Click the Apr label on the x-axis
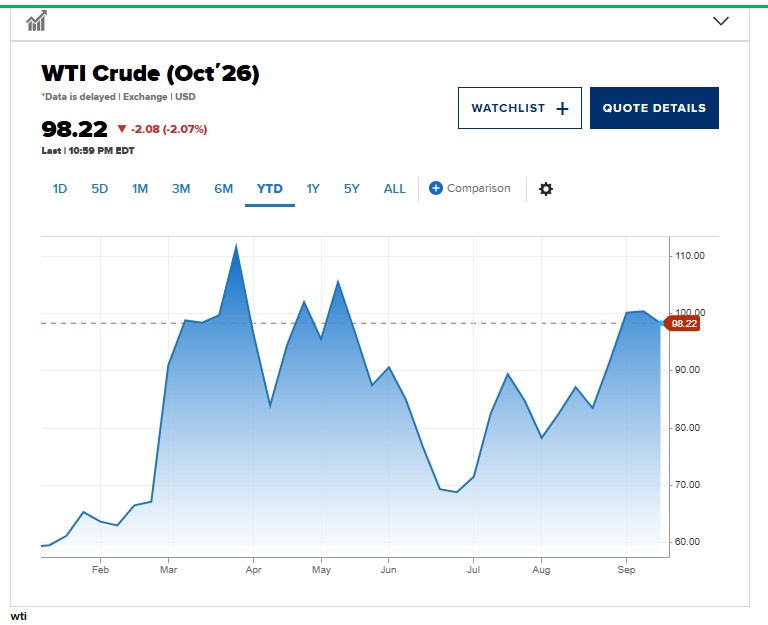768x625 pixels. click(253, 570)
